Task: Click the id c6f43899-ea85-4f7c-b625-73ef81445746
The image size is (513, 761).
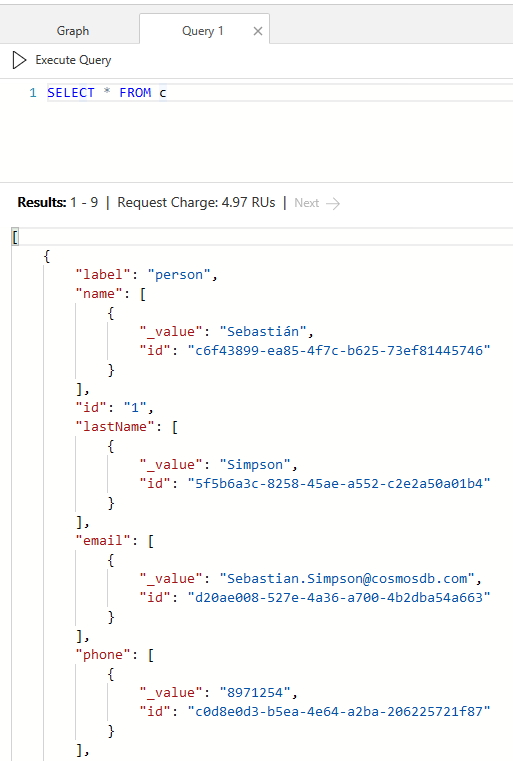Action: (339, 350)
